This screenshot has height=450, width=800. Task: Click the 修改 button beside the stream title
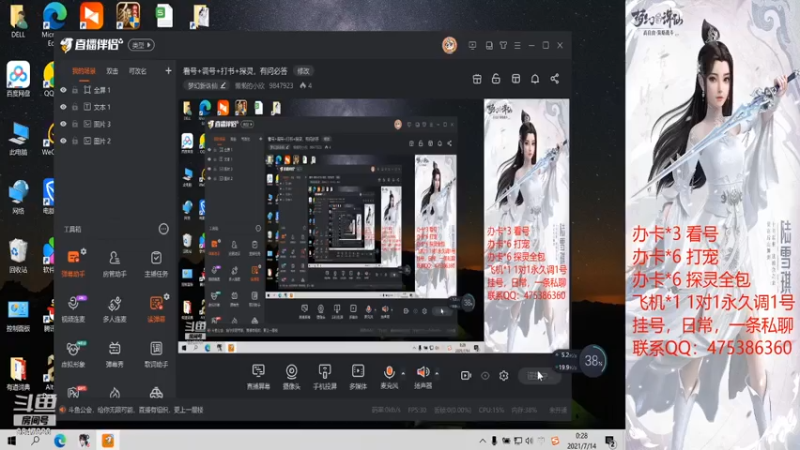304,71
